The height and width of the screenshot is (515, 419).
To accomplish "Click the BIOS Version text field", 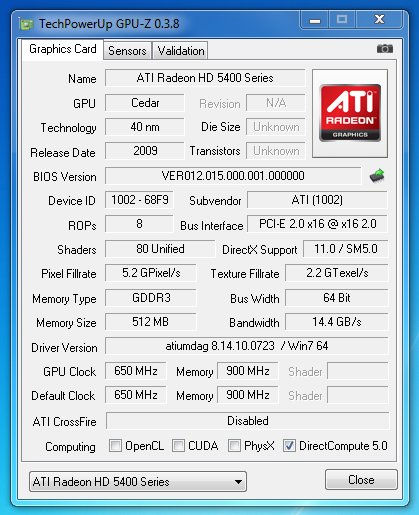I will [x=233, y=176].
